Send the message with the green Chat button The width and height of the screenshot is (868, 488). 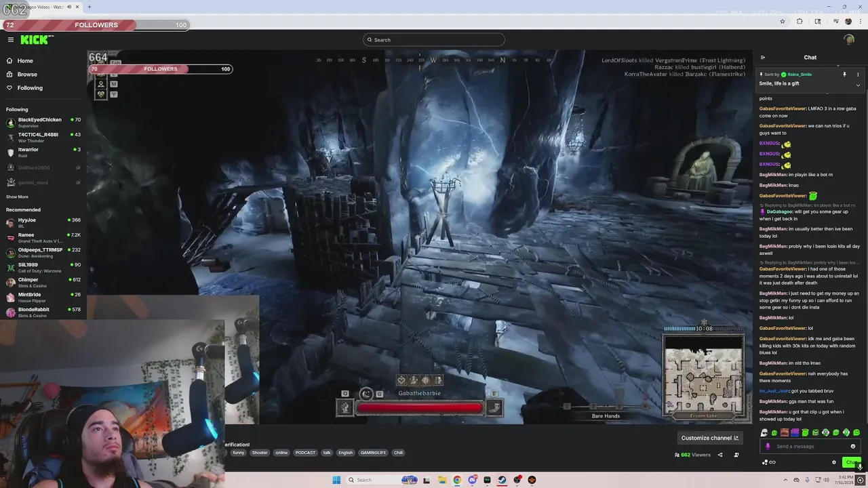tap(852, 462)
